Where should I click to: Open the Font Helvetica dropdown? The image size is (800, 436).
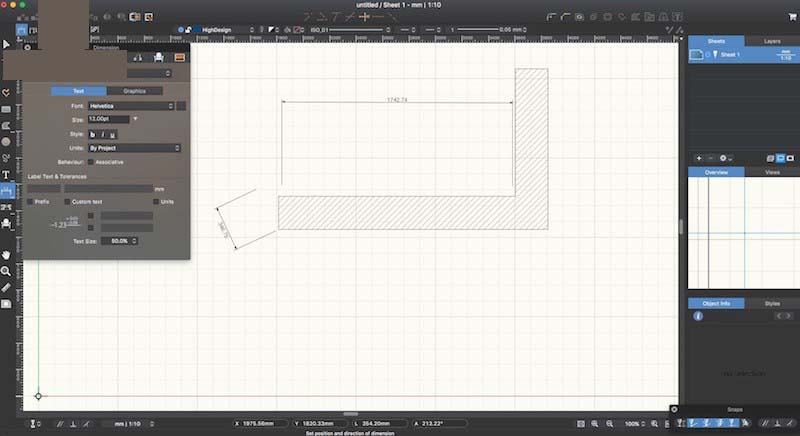pos(131,106)
